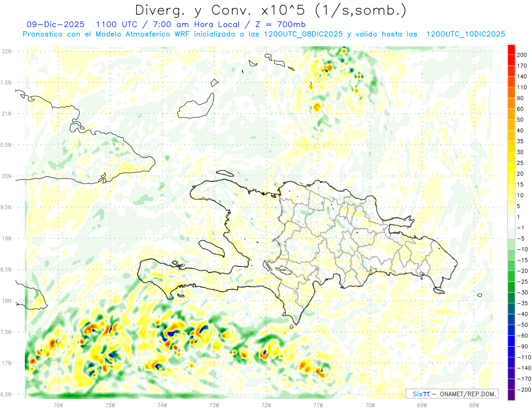Screen dimensions: 532x411
Task: Click the "18N" latitude label
Action: 8,301
